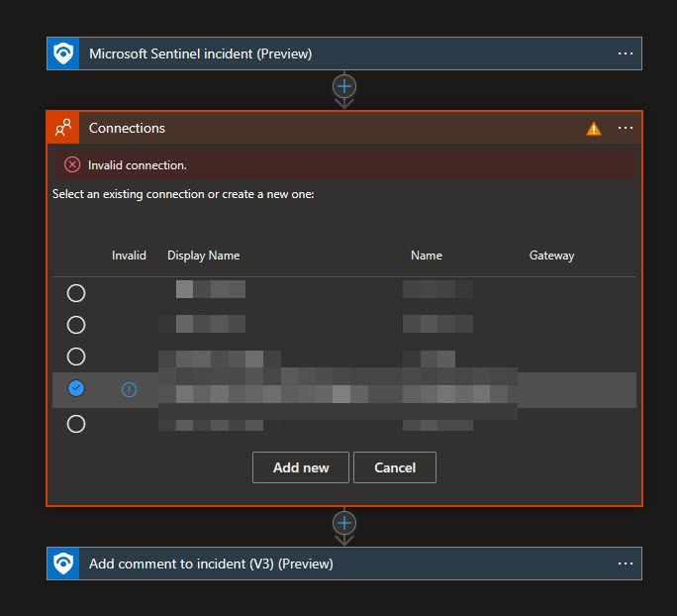Click the Connections warning triangle icon

(594, 129)
